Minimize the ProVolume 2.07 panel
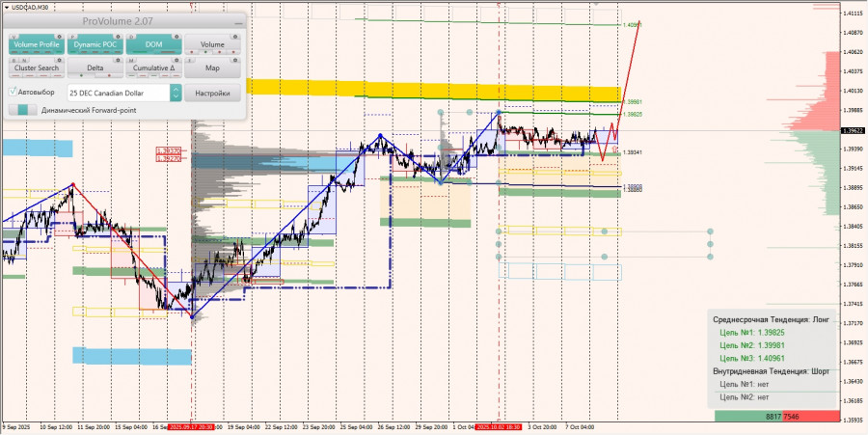The width and height of the screenshot is (868, 435). (x=238, y=23)
